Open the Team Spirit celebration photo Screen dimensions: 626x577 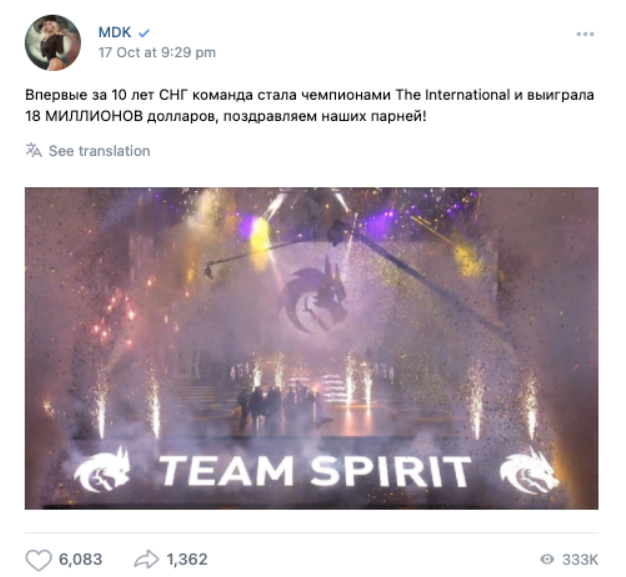pos(311,348)
